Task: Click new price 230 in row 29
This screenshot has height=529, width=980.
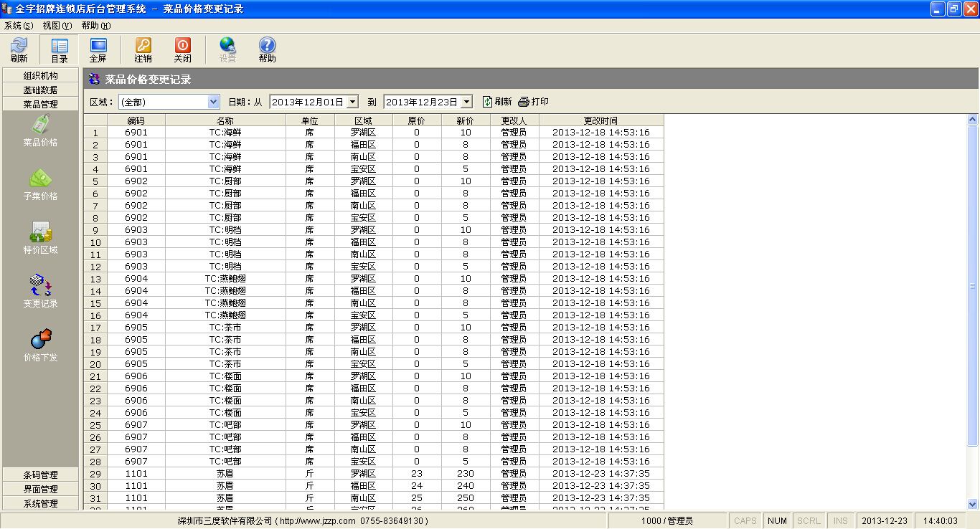Action: [466, 474]
